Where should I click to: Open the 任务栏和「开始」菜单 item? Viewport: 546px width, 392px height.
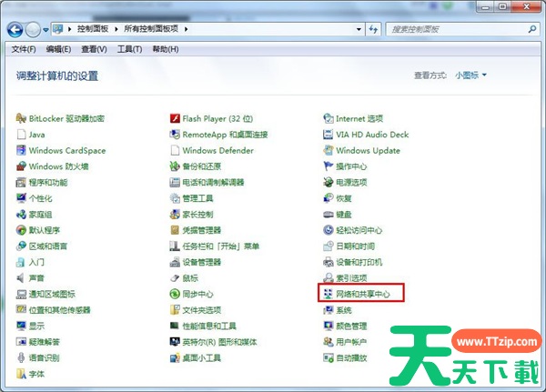(221, 246)
